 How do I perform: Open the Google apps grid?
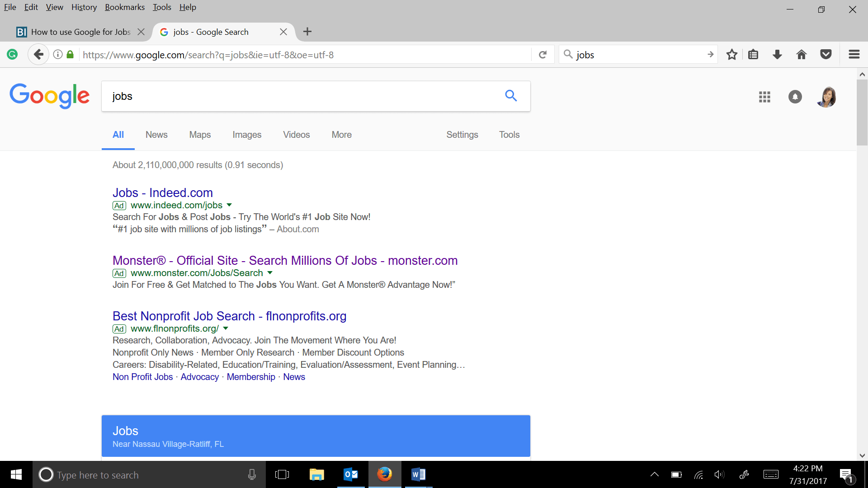764,97
